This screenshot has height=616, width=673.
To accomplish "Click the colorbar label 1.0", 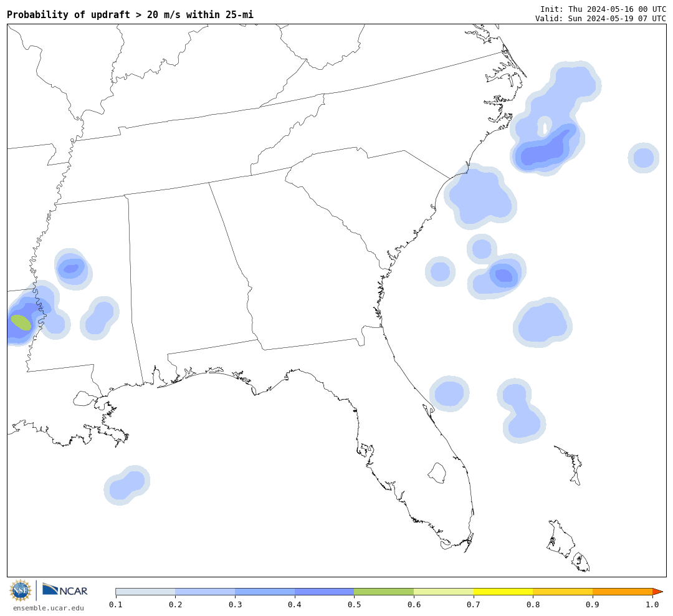I will (652, 605).
